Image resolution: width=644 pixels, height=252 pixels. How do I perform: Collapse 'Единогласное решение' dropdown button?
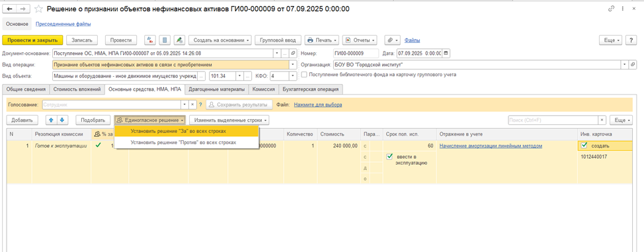coord(150,120)
